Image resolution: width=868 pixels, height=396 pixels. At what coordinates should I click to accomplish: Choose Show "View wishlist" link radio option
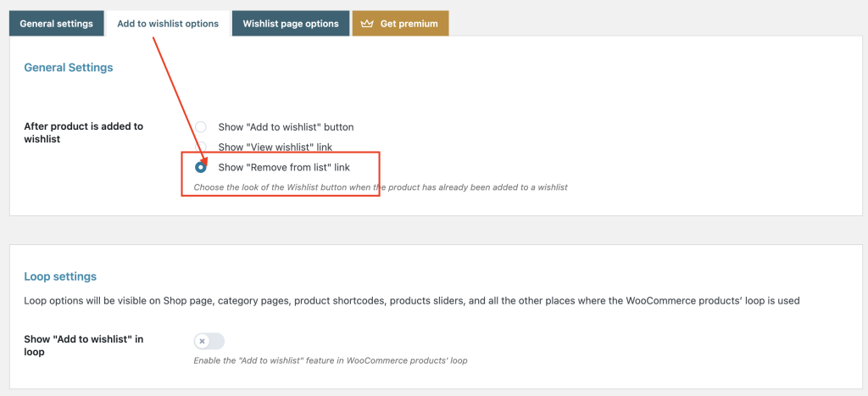pyautogui.click(x=201, y=147)
